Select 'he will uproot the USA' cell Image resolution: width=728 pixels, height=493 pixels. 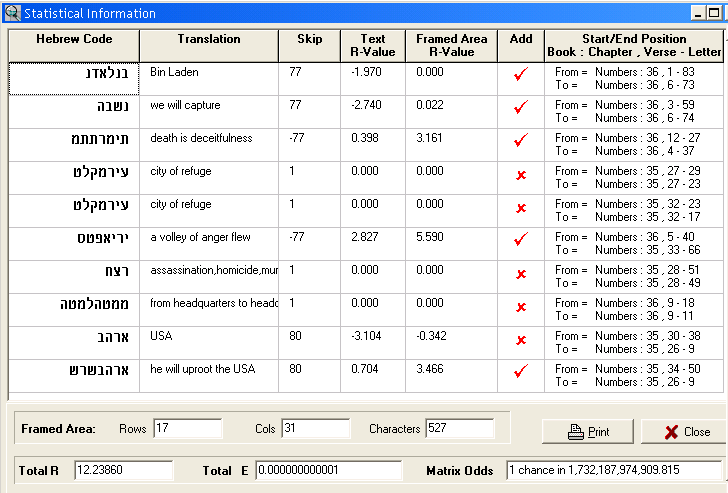pyautogui.click(x=209, y=376)
